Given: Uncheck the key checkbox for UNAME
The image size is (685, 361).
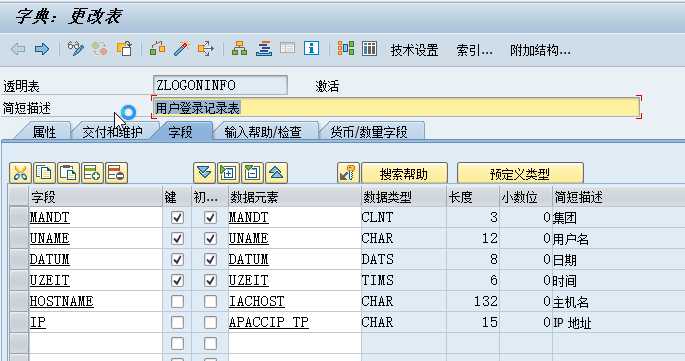Looking at the screenshot, I should (x=177, y=238).
